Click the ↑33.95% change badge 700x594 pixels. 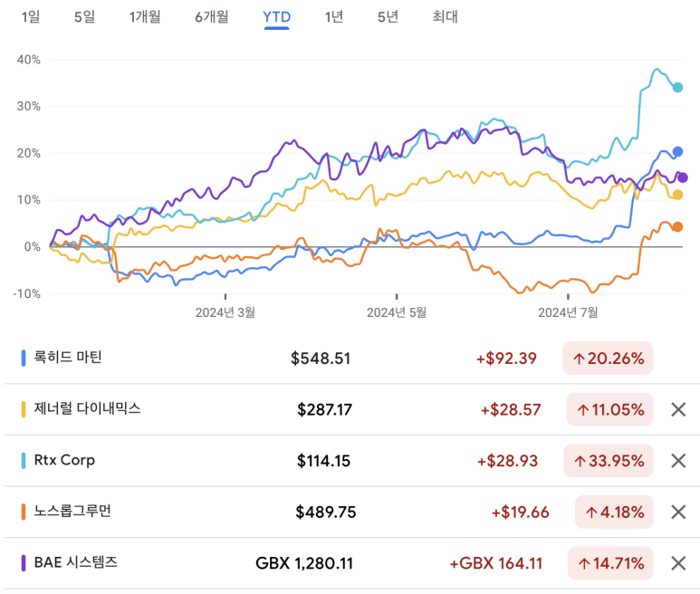pos(608,461)
